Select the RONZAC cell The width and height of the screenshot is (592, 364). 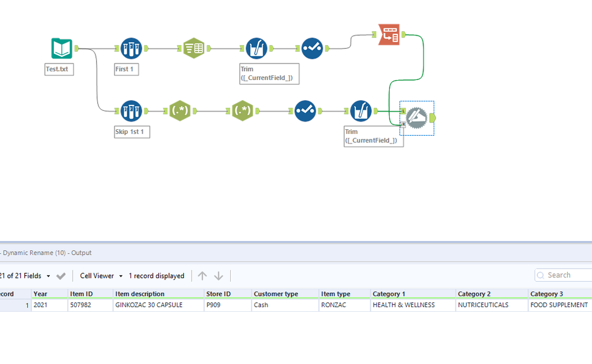click(x=345, y=305)
